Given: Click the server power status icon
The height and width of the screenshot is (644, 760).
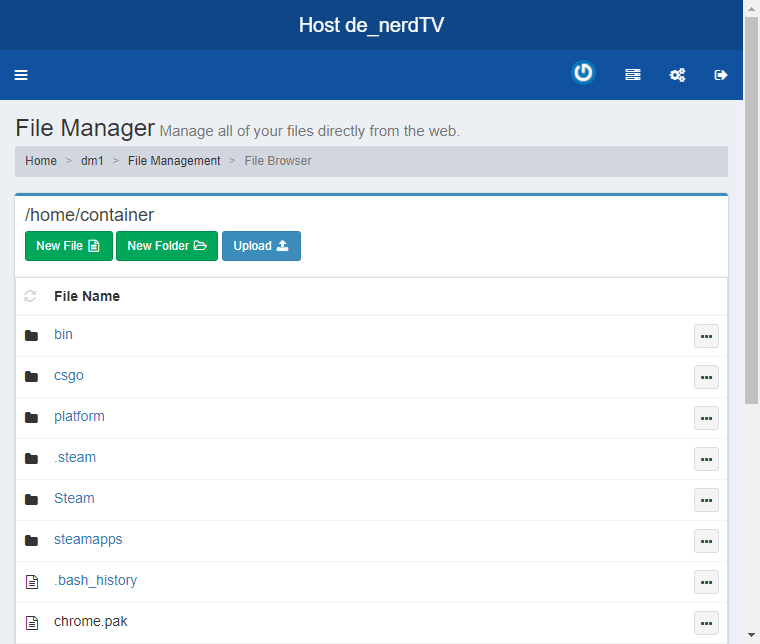Looking at the screenshot, I should click(x=583, y=73).
